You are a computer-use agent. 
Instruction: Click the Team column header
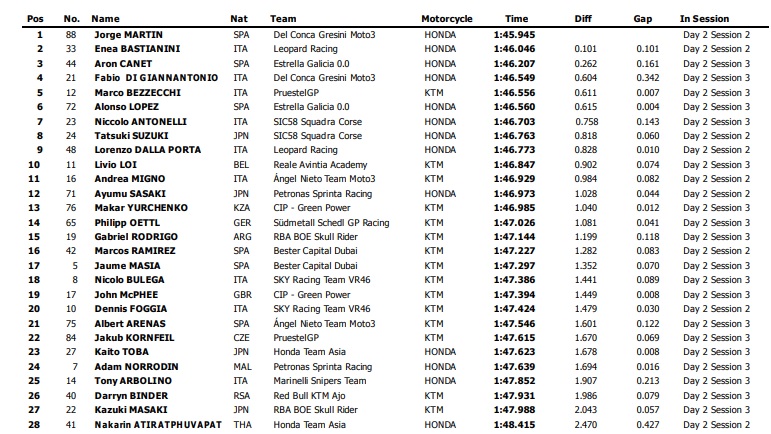[x=283, y=18]
